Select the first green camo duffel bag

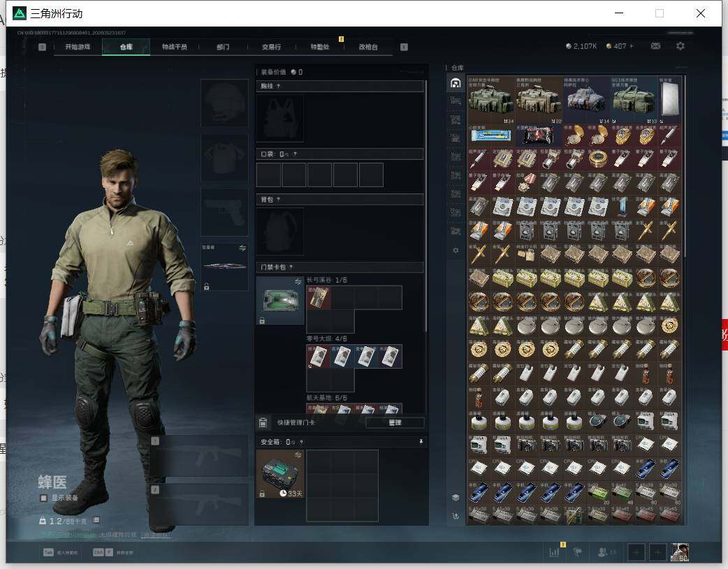click(x=490, y=100)
